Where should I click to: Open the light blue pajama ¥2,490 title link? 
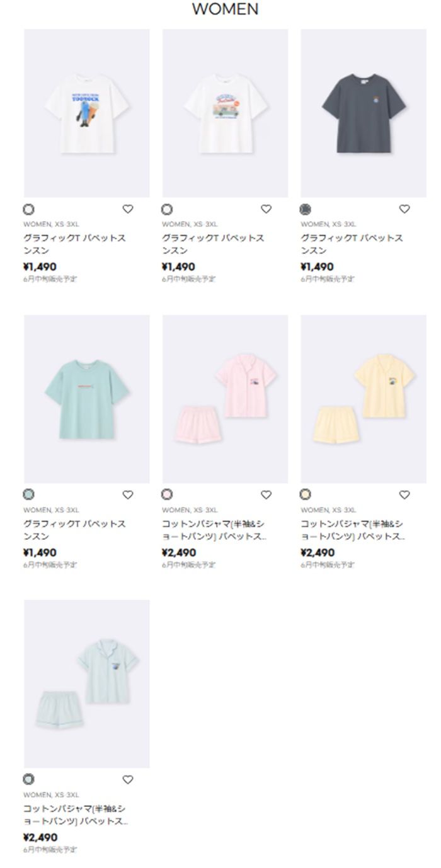(x=74, y=815)
